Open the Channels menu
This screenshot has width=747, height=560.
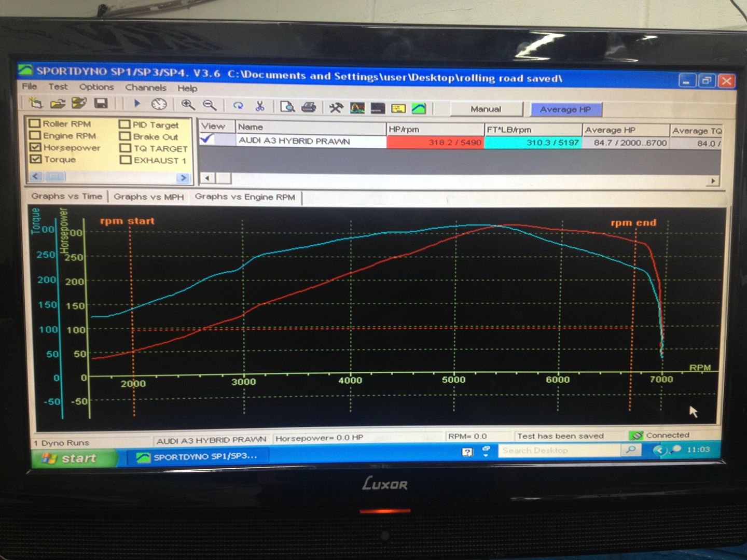point(146,88)
